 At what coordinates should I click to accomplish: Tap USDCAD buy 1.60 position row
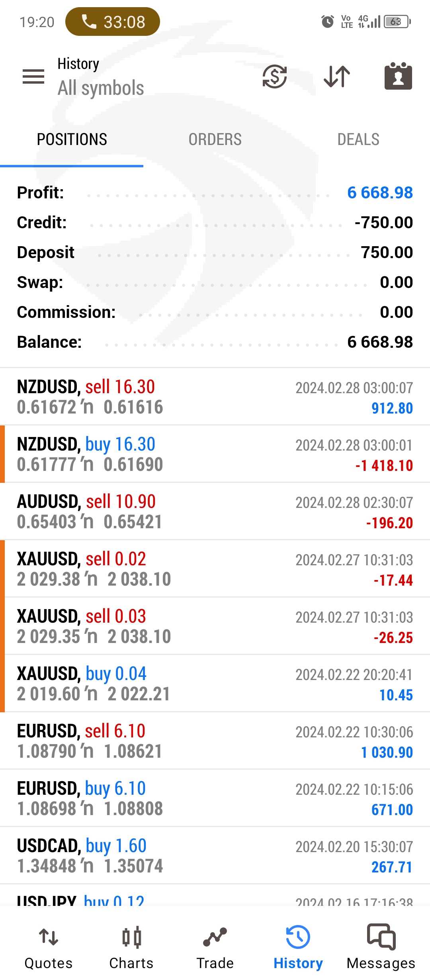click(x=215, y=856)
